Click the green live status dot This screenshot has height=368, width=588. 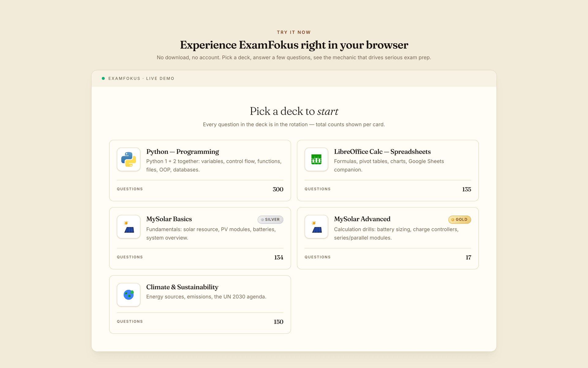103,79
